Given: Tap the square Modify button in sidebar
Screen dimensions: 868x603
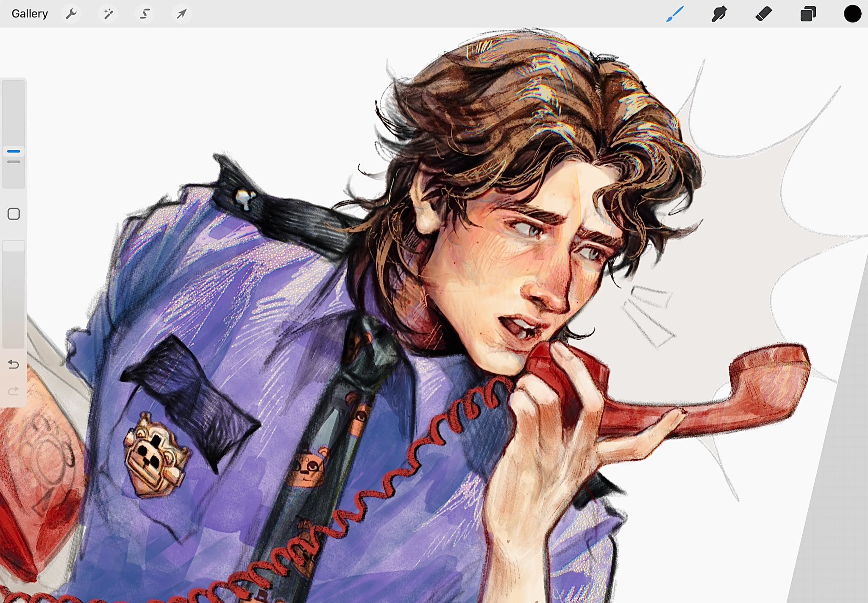Looking at the screenshot, I should tap(14, 214).
